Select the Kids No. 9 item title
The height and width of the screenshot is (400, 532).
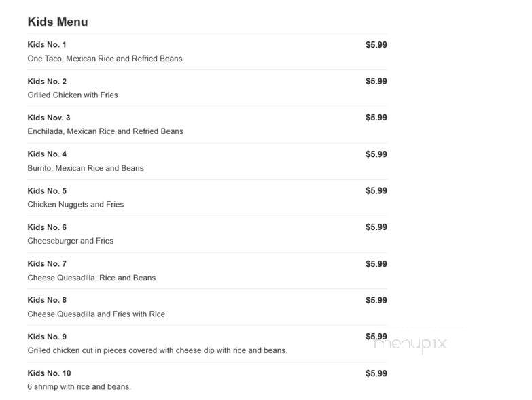(x=47, y=337)
